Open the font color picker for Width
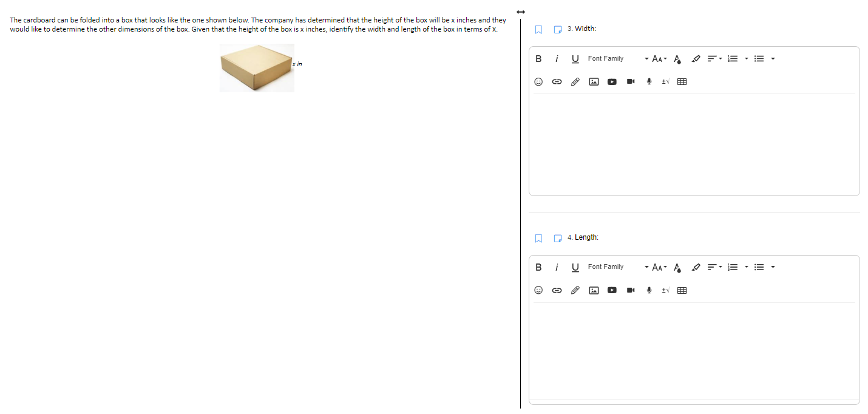This screenshot has width=868, height=414. click(677, 58)
